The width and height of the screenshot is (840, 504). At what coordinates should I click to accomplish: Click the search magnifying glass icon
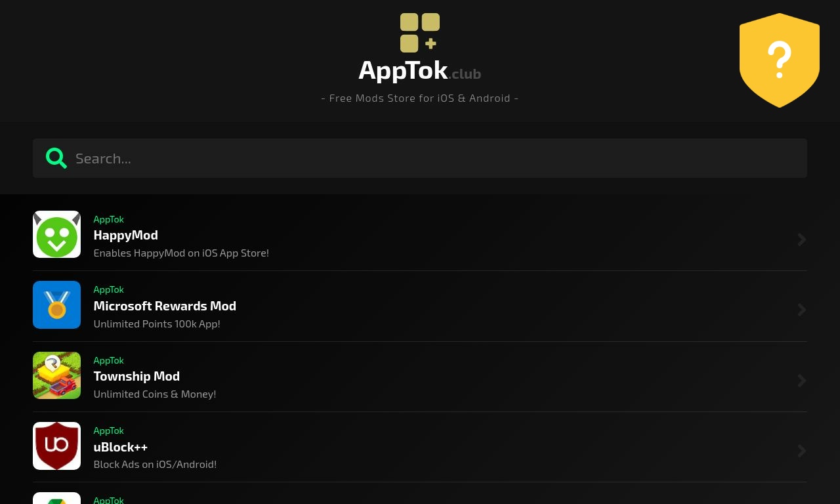[56, 158]
